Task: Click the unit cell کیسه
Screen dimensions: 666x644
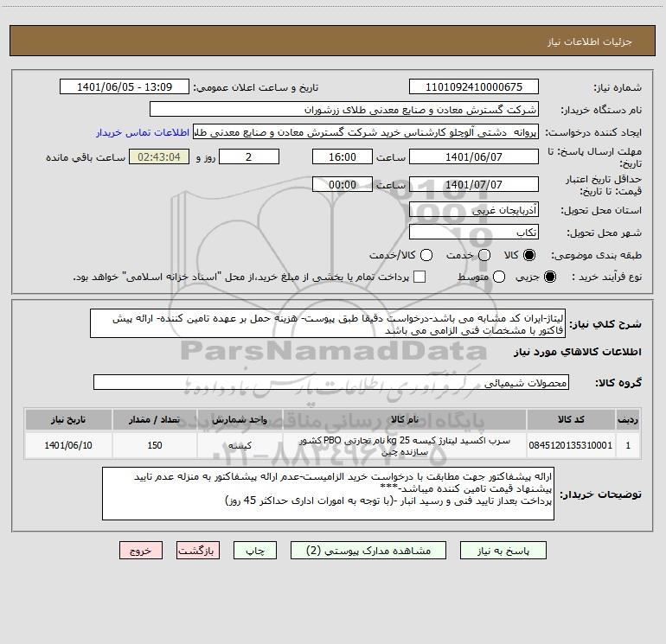Action: click(240, 445)
